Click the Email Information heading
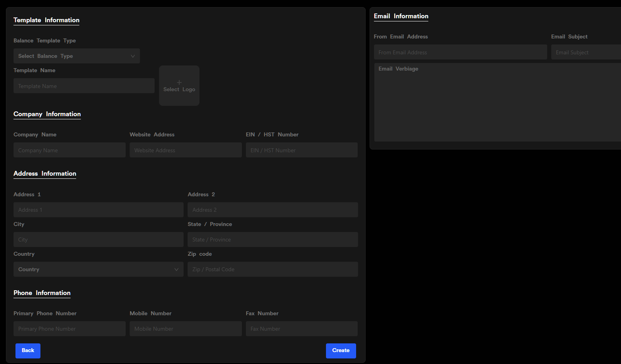Screen dimensions: 621x364 [401, 16]
